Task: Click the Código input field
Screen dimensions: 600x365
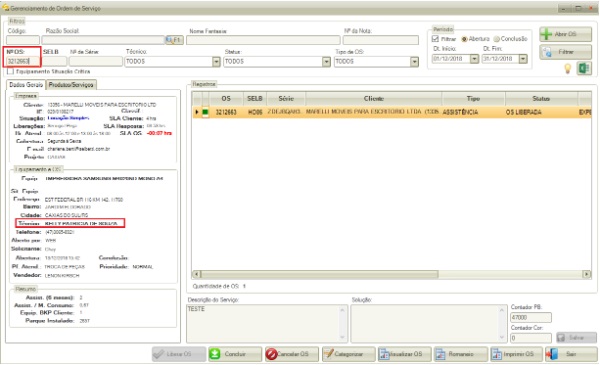Action: pos(23,40)
